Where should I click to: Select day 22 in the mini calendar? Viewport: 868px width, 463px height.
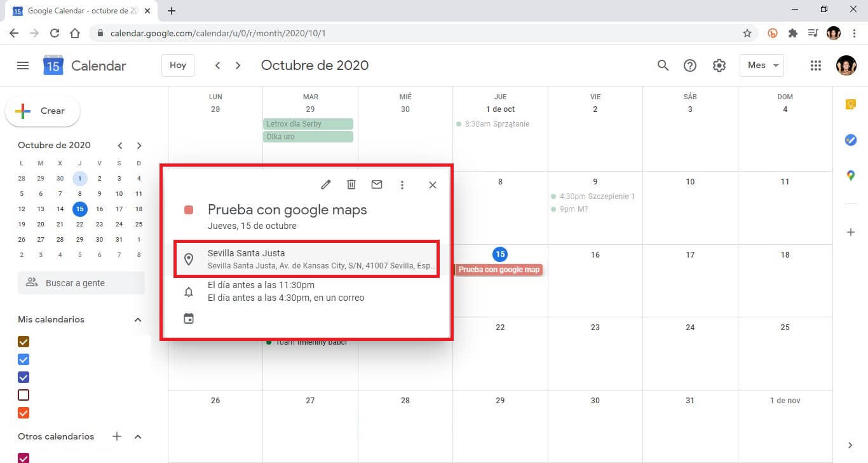(79, 224)
